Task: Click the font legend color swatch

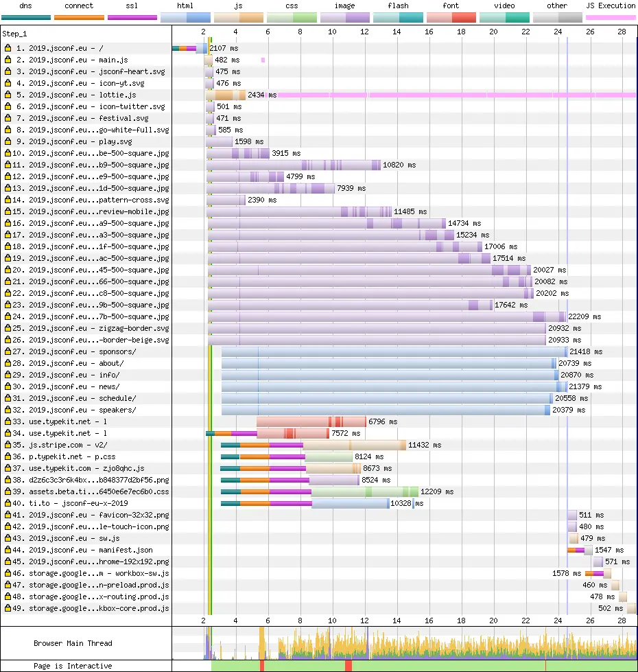Action: click(451, 15)
